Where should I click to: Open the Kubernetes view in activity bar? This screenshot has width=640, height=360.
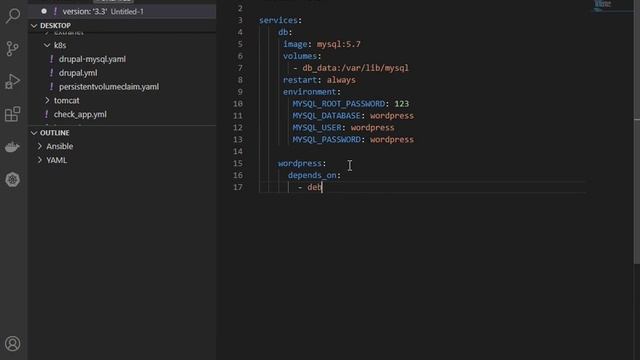(x=13, y=180)
